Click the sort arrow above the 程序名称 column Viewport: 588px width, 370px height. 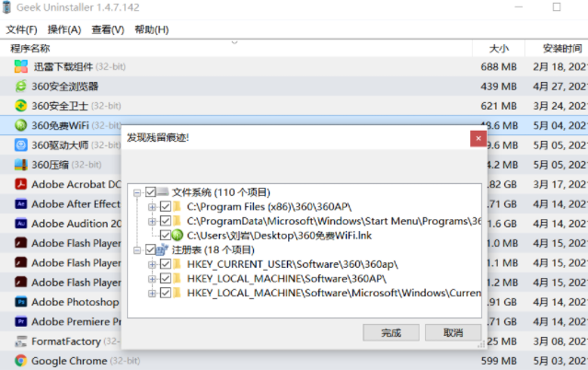[x=235, y=42]
